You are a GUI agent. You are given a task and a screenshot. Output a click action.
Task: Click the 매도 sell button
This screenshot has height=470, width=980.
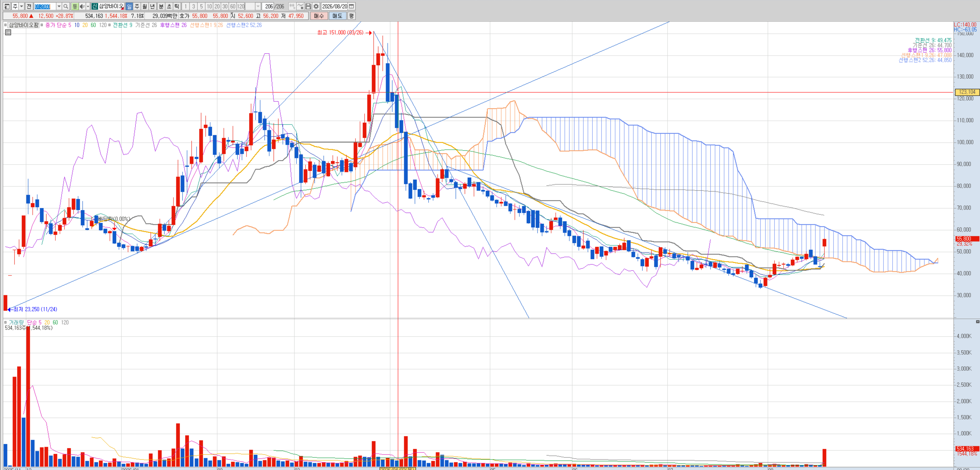coord(337,16)
